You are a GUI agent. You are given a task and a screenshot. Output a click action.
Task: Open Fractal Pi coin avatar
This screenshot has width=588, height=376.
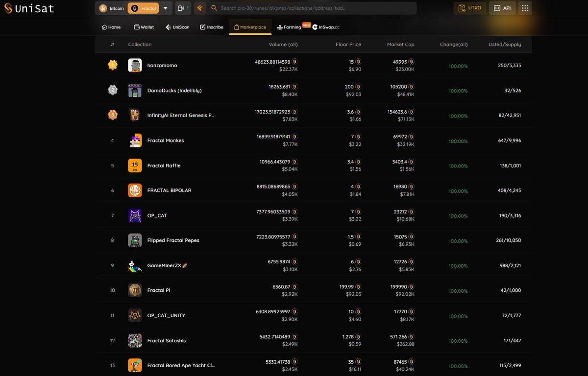tap(135, 290)
